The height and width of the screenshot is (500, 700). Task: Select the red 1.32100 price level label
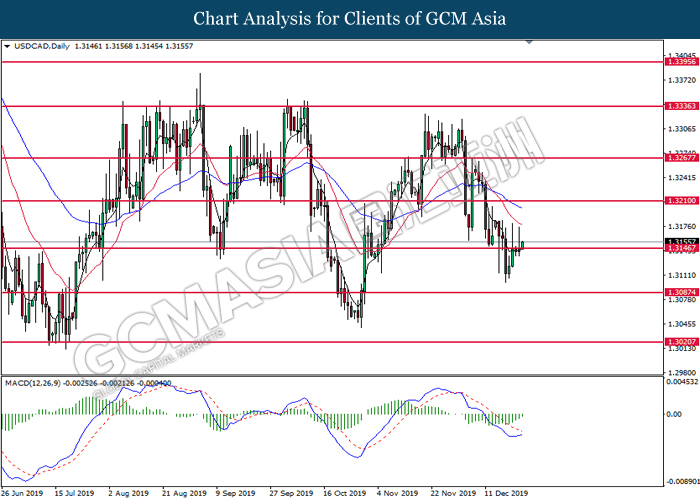point(681,201)
